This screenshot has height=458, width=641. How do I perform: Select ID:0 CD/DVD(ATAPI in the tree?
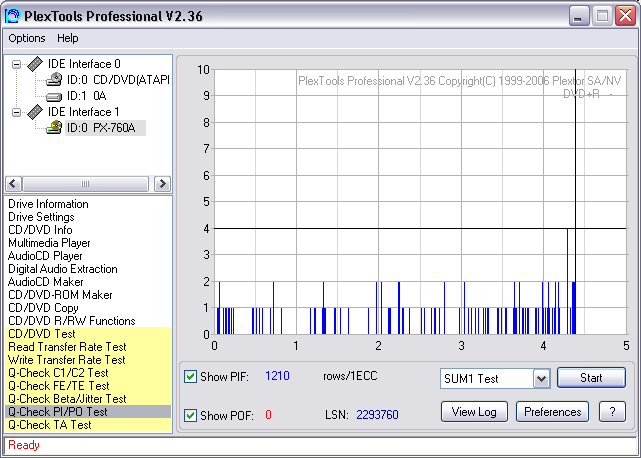[118, 80]
